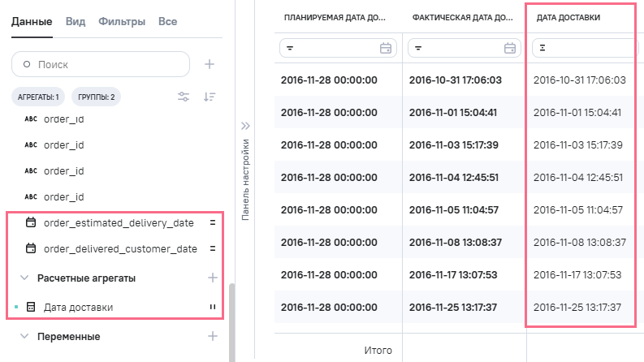Image resolution: width=644 pixels, height=362 pixels.
Task: Collapse the 'Расчетные агрегаты' section
Action: pyautogui.click(x=24, y=278)
